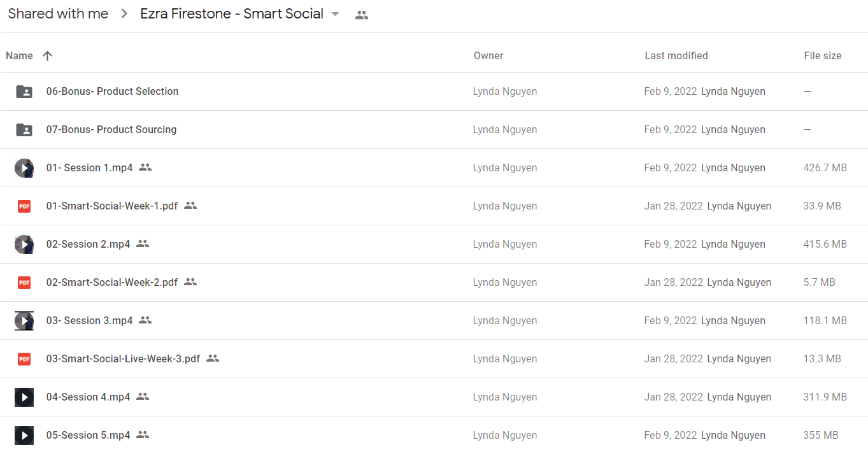Click the Owner column header
Screen dimensions: 868x454
click(x=488, y=56)
